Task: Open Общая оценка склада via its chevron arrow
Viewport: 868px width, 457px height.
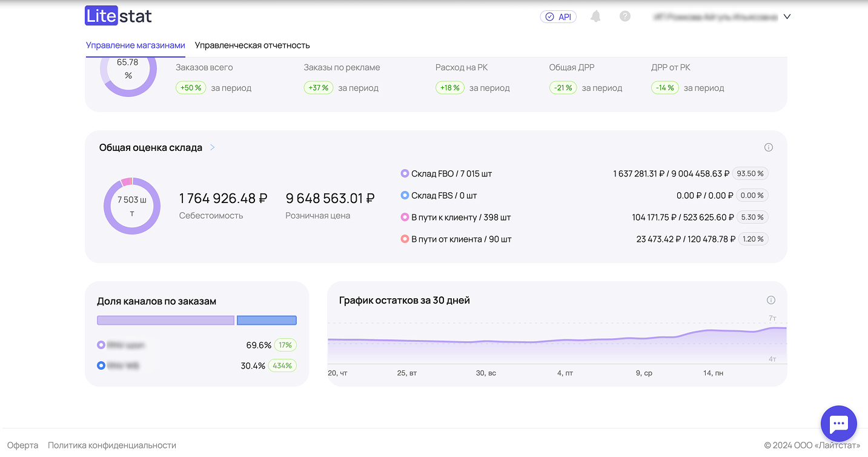Action: point(213,147)
